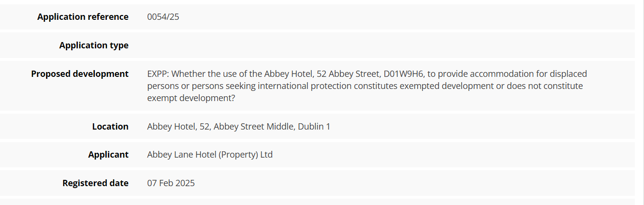644x205 pixels.
Task: Click the "EXPP:" prefix in the description
Action: pos(158,74)
